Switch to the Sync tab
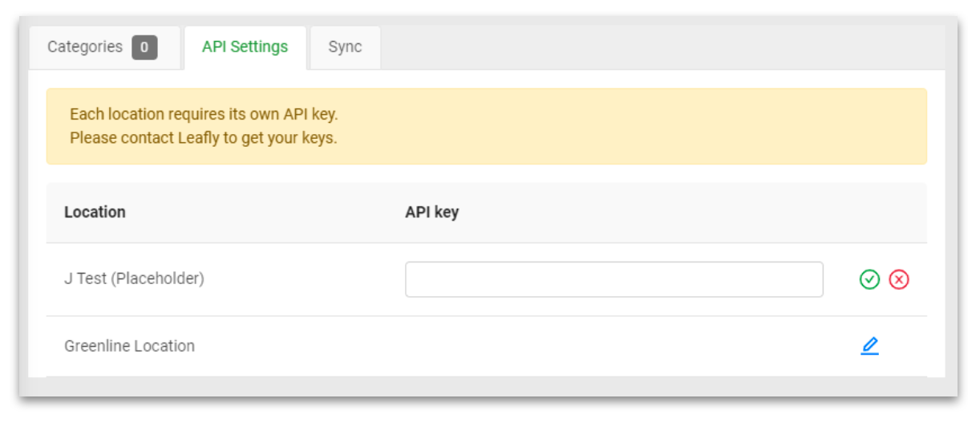 coord(345,47)
